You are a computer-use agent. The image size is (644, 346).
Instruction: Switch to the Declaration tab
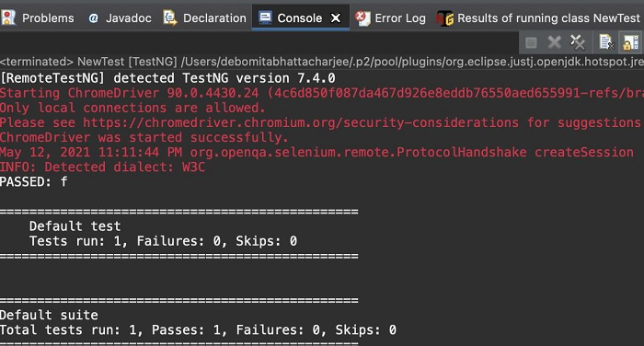214,18
